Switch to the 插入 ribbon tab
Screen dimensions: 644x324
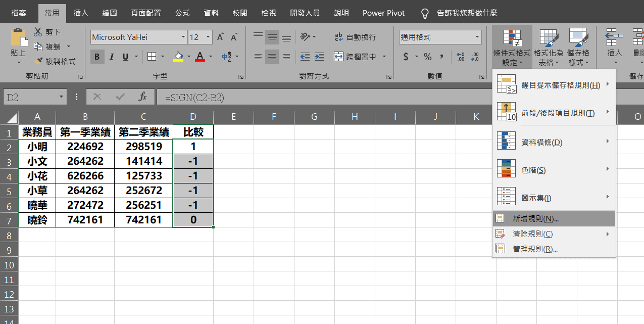click(x=80, y=13)
